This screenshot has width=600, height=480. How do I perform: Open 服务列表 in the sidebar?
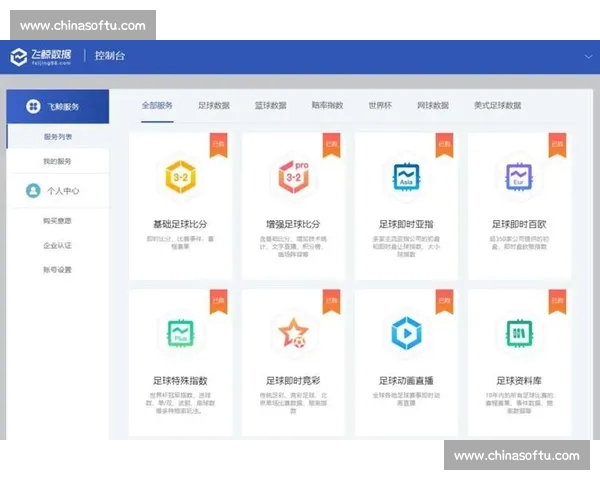[58, 137]
